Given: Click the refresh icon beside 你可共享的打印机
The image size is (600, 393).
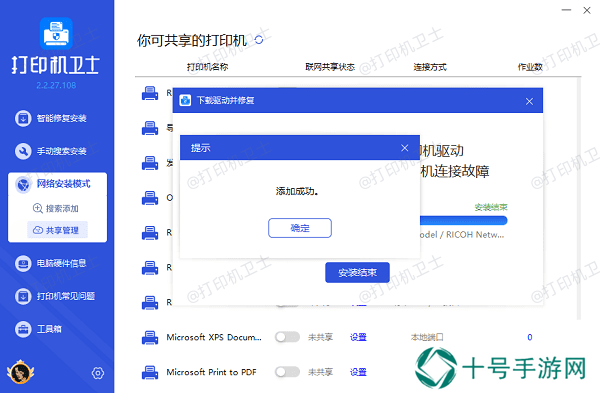Looking at the screenshot, I should pos(259,40).
